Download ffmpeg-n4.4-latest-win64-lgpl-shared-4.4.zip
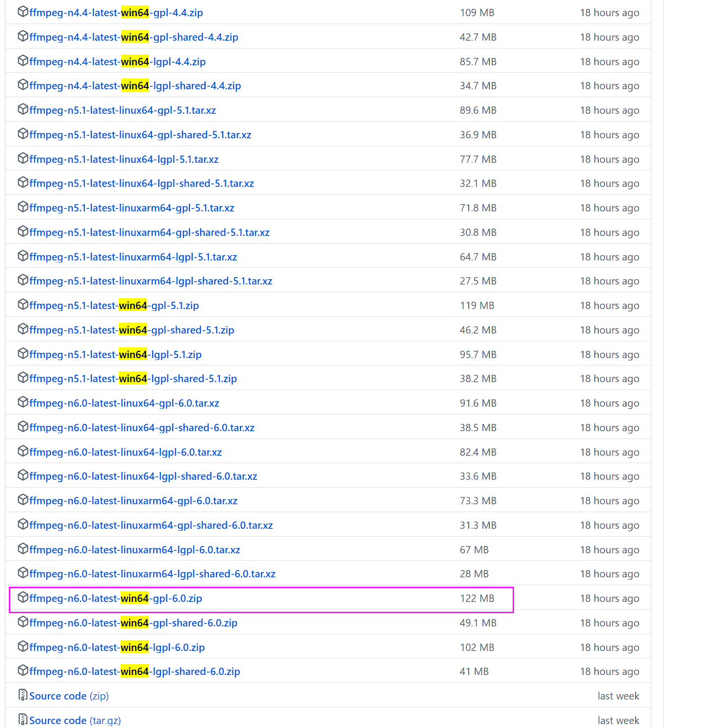 [x=135, y=86]
